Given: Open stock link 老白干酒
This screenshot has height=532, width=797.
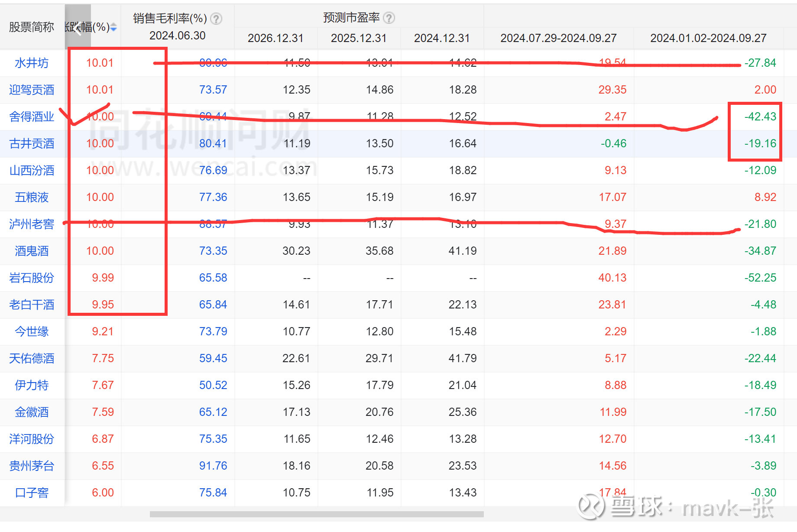Looking at the screenshot, I should [x=32, y=305].
